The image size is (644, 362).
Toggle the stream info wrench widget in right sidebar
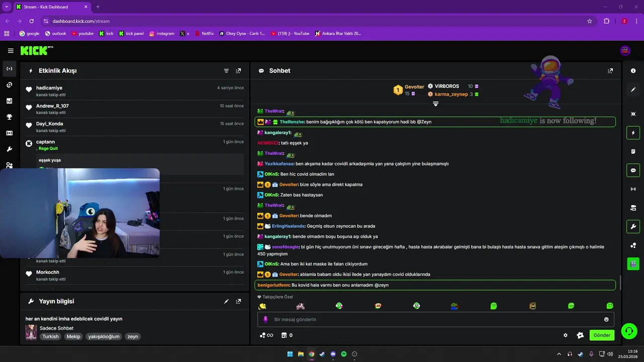click(633, 226)
